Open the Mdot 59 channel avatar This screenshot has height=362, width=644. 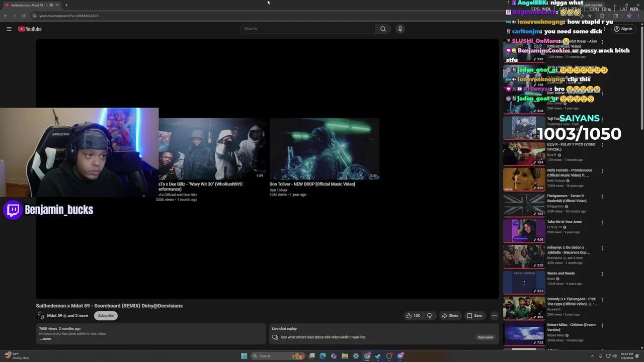[x=40, y=316]
